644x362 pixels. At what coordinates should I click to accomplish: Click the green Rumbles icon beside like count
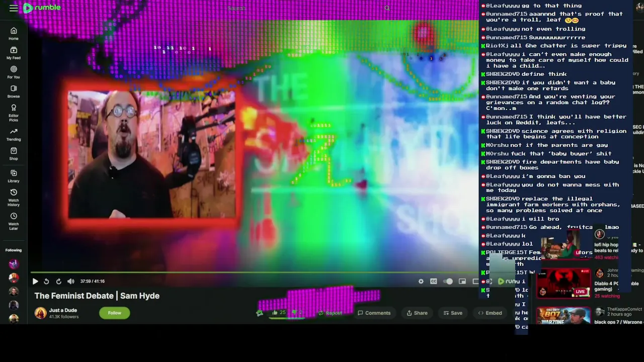point(260,313)
